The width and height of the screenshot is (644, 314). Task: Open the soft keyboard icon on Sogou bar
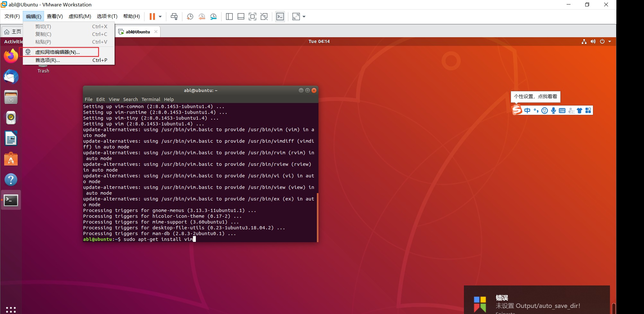[562, 111]
